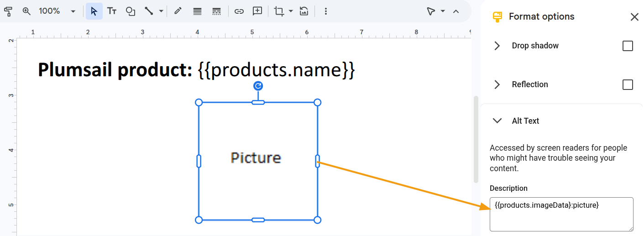
Task: Open the pointer mode dropdown arrow
Action: pos(443,11)
